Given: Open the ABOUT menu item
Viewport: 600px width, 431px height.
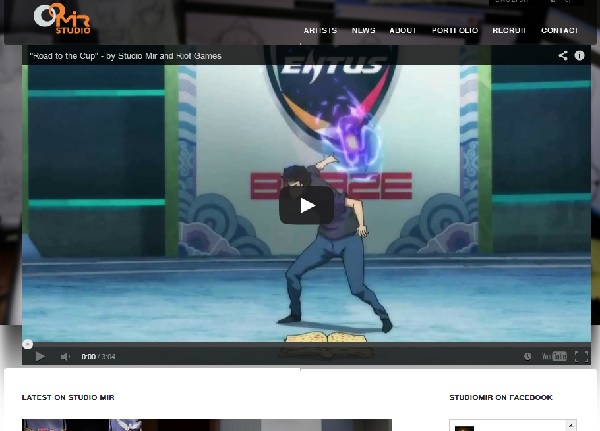Looking at the screenshot, I should 403,30.
